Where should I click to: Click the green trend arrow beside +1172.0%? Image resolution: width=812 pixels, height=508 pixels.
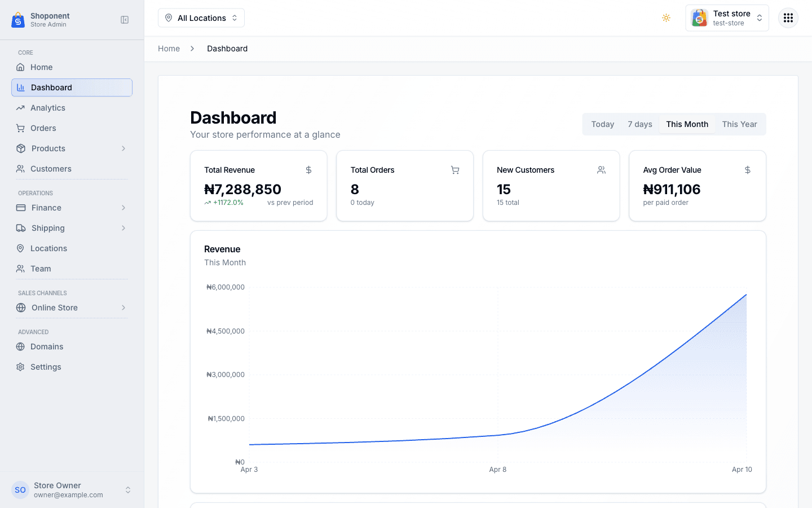pyautogui.click(x=208, y=203)
